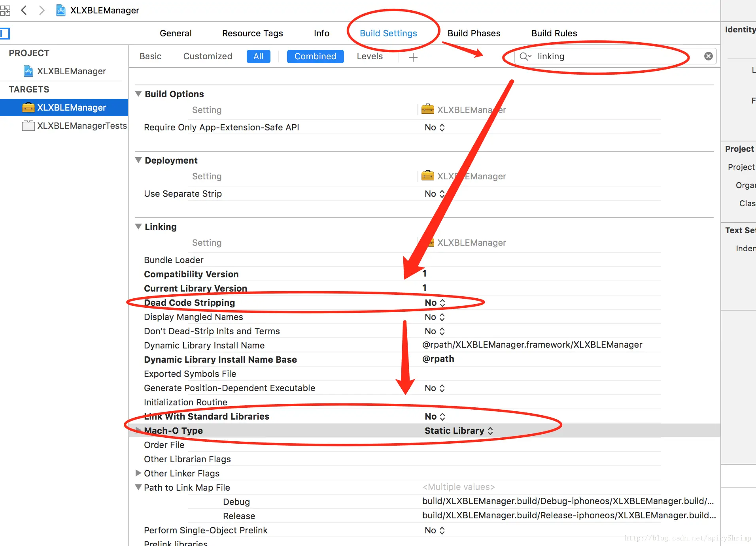Edit Release link map file path
This screenshot has width=756, height=546.
[x=569, y=515]
